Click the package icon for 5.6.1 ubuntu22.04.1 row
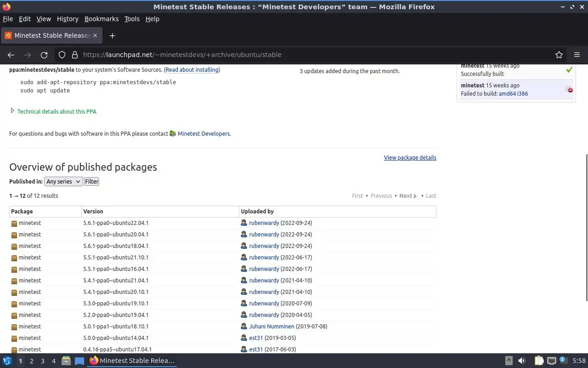 (14, 223)
